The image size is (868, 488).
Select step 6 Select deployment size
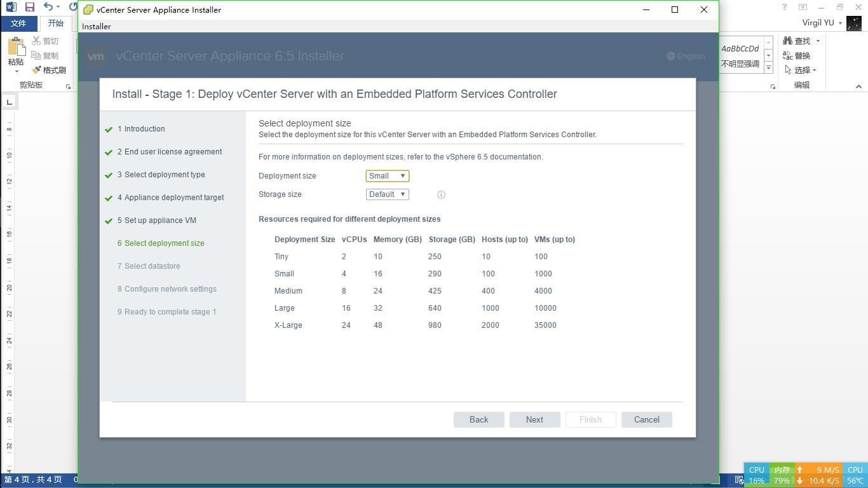pos(161,243)
